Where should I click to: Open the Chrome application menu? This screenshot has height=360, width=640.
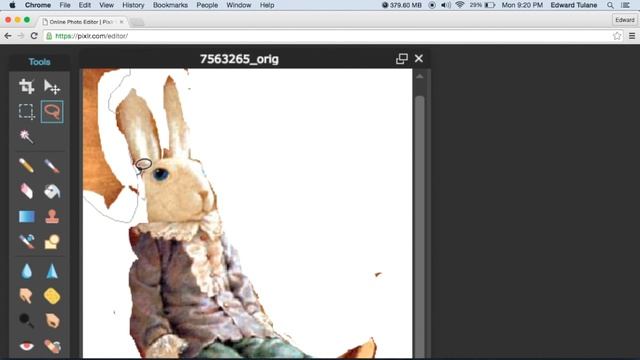(x=38, y=5)
